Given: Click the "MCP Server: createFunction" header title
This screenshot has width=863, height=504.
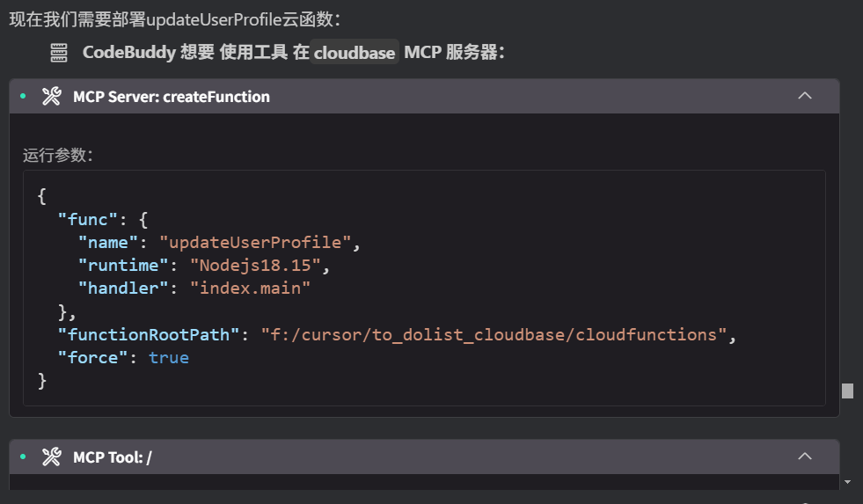Looking at the screenshot, I should click(172, 97).
